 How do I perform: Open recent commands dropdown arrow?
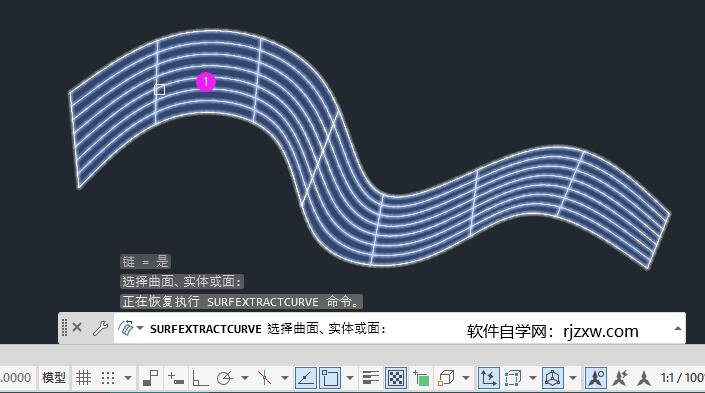coord(140,328)
